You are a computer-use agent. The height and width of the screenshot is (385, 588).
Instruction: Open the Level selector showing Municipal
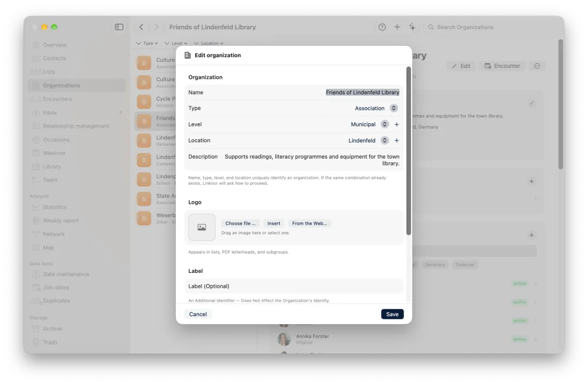(370, 124)
